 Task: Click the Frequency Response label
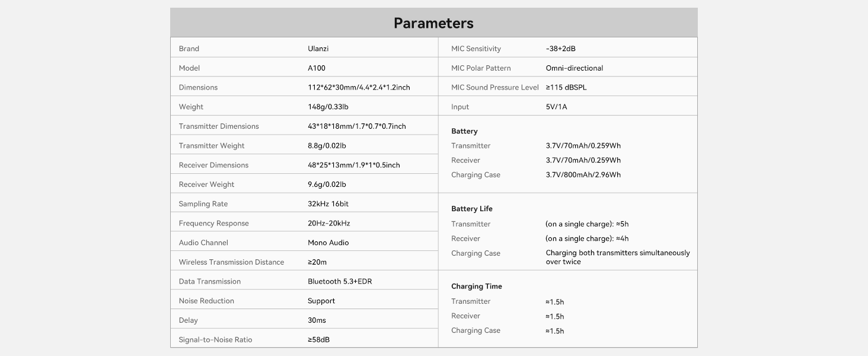pos(213,224)
